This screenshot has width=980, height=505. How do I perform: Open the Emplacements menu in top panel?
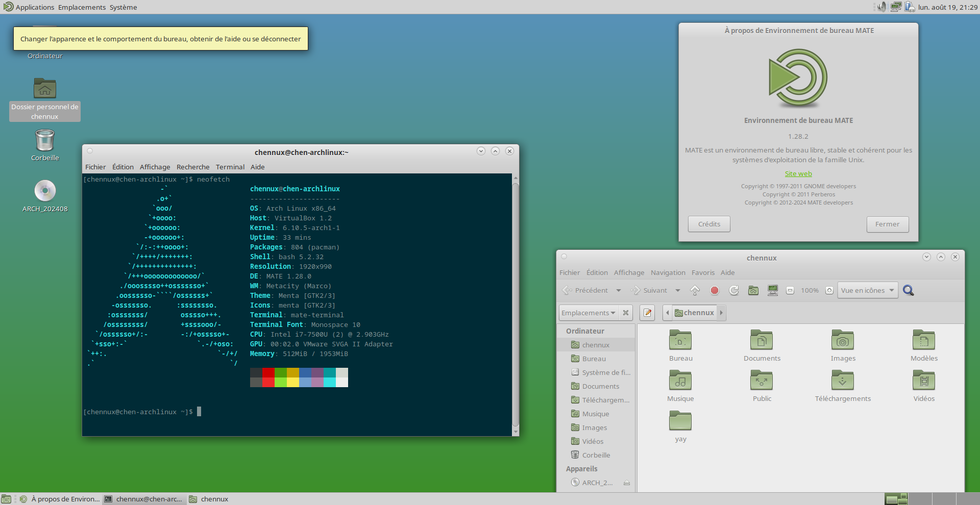[82, 7]
